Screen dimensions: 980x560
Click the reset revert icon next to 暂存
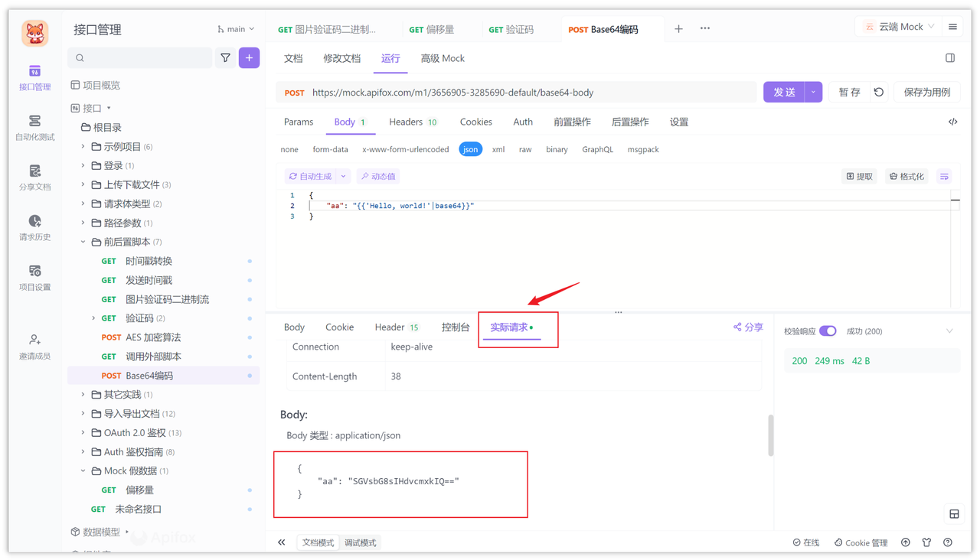pyautogui.click(x=879, y=93)
